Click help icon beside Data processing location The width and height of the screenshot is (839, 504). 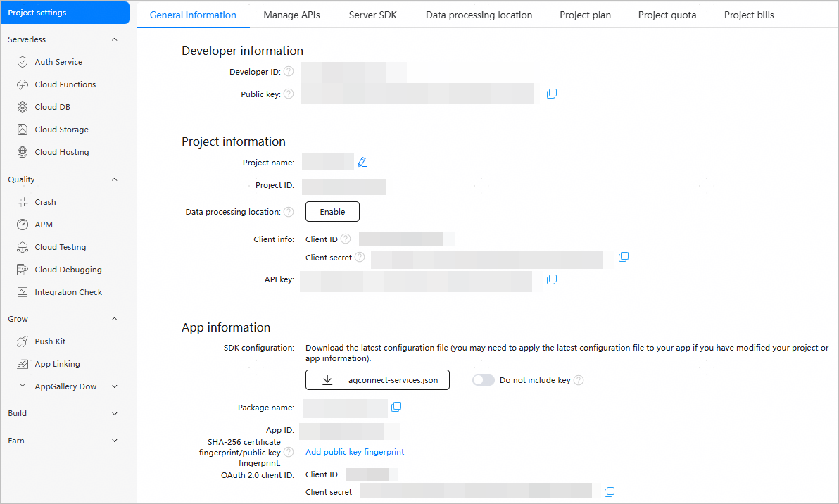click(x=289, y=212)
